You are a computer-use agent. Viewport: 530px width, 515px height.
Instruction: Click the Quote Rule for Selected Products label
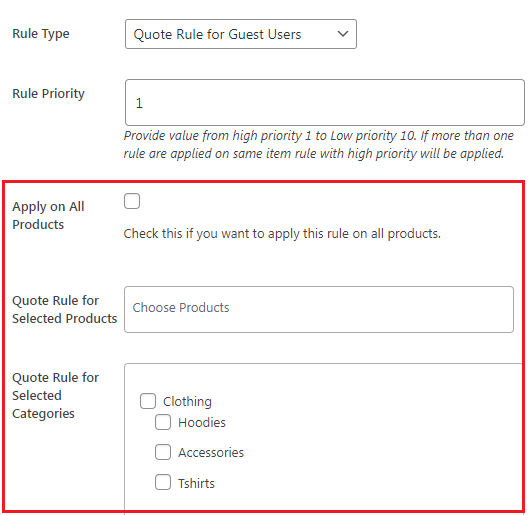pos(65,309)
